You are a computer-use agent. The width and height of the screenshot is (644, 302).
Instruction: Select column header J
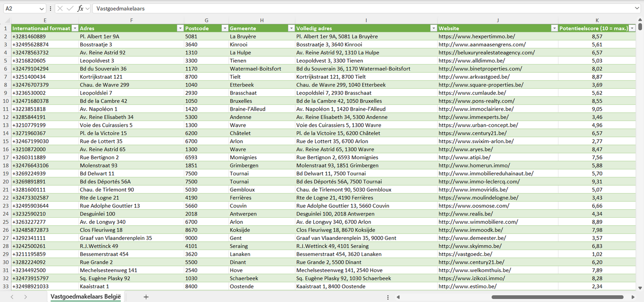click(x=497, y=20)
